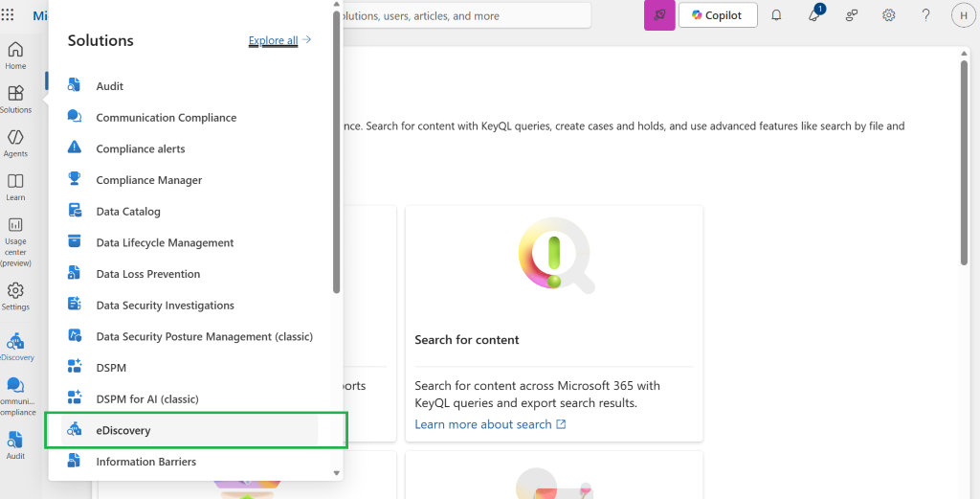
Task: Go to Home in left rail
Action: point(15,55)
